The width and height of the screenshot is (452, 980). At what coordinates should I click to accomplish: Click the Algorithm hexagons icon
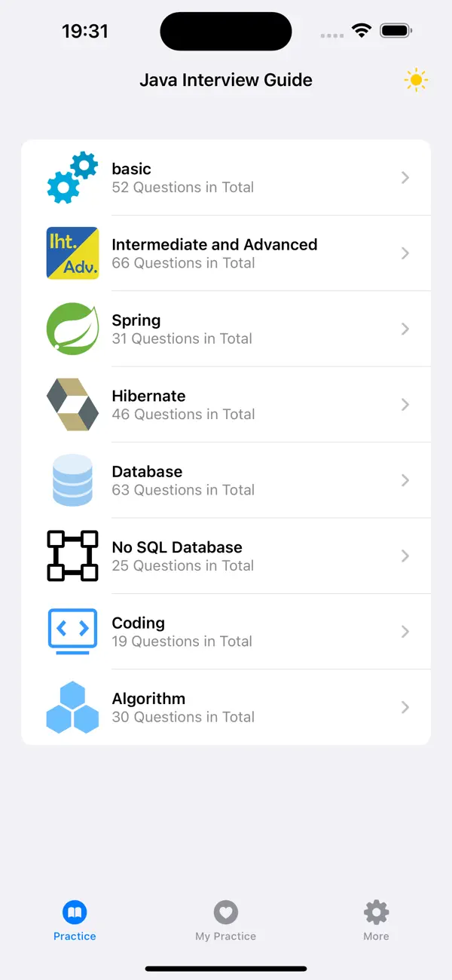(72, 707)
